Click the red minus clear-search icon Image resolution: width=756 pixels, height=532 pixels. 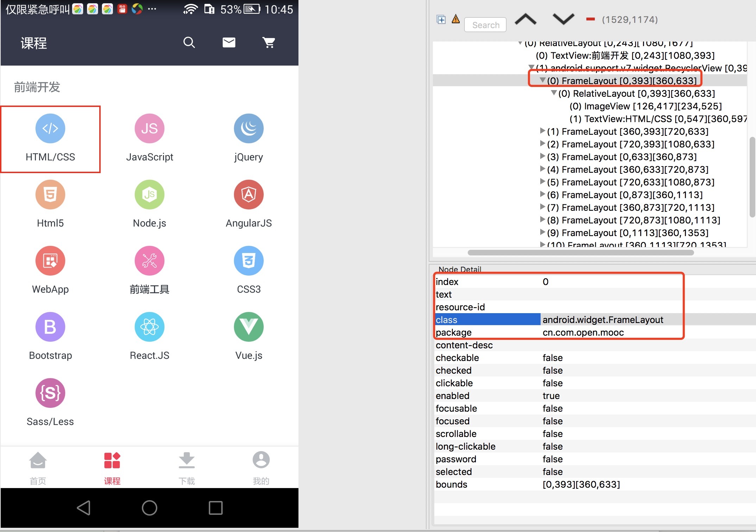pos(591,19)
